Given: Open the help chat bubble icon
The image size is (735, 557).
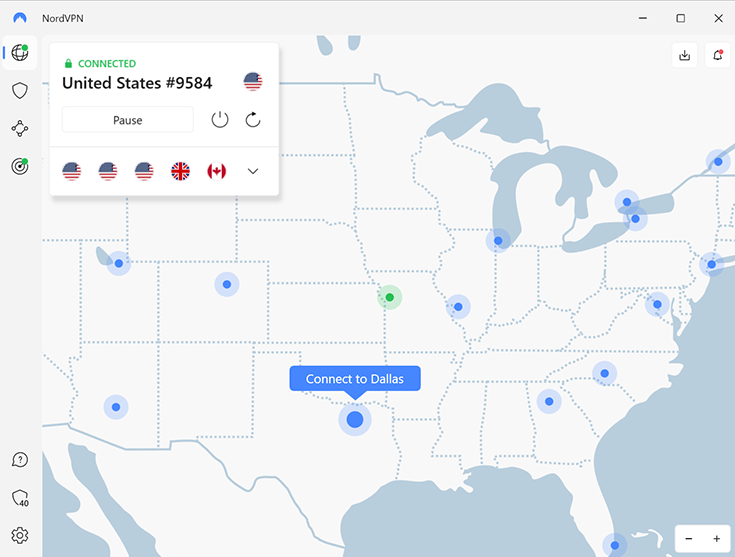Looking at the screenshot, I should 20,460.
